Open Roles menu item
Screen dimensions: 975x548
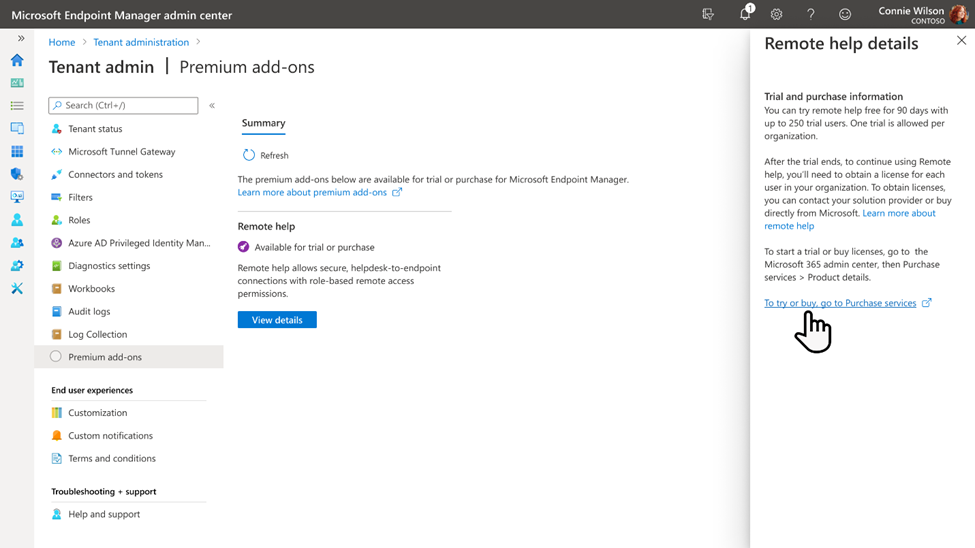tap(79, 220)
